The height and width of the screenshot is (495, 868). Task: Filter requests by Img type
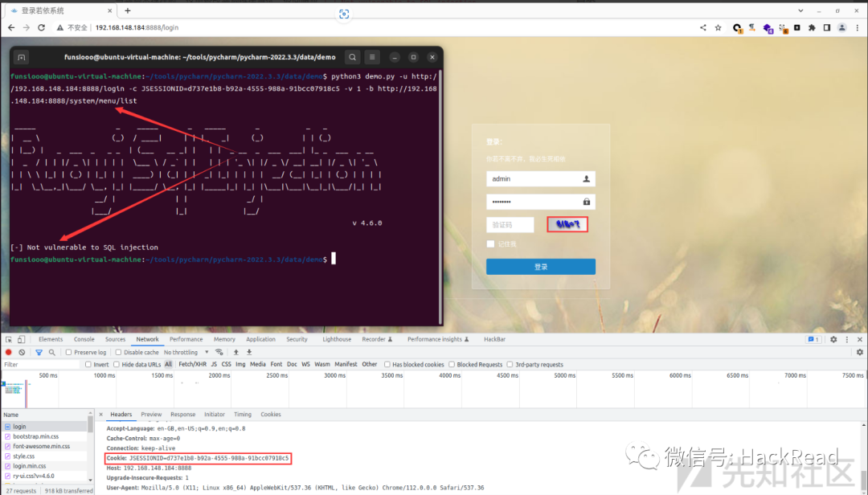click(240, 364)
